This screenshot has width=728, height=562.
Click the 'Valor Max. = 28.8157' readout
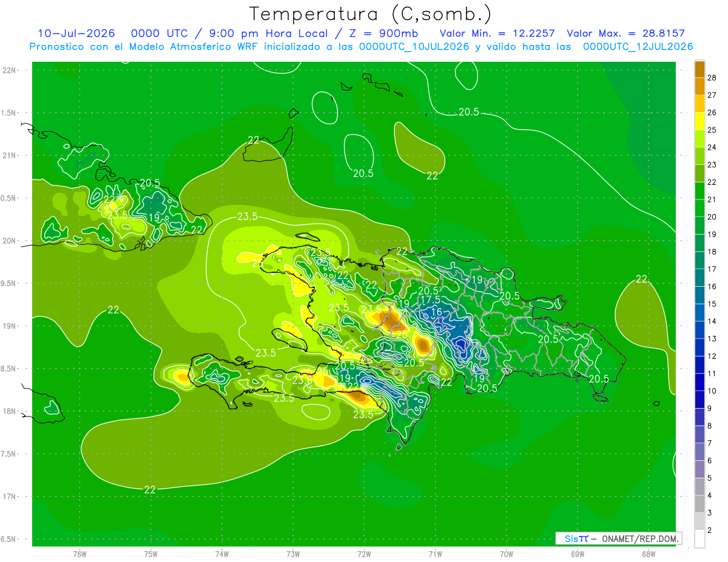(625, 33)
